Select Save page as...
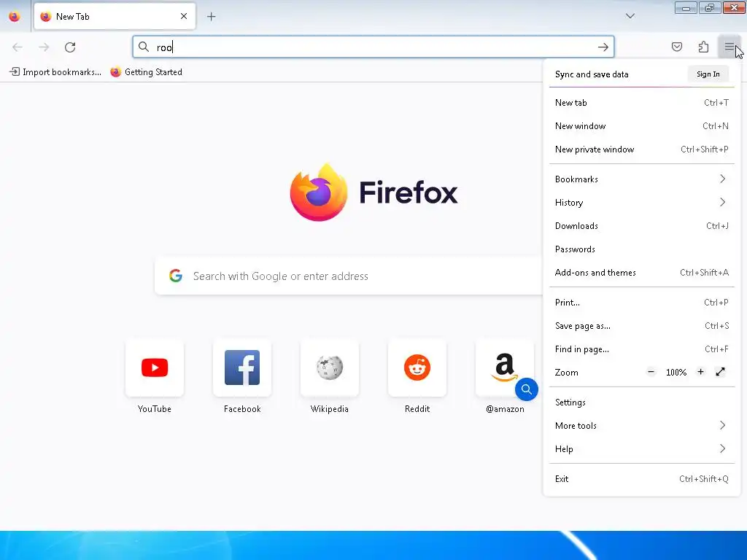Viewport: 747px width, 560px height. 642,326
